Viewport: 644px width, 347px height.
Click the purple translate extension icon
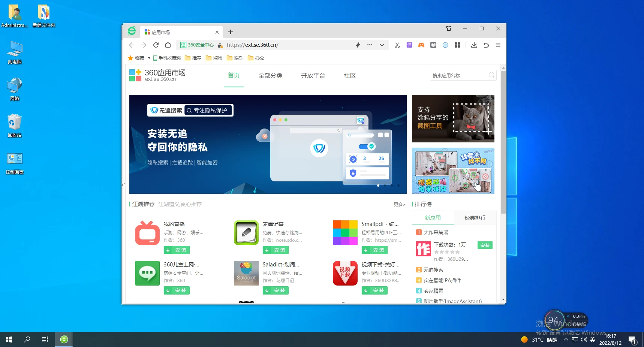(x=409, y=45)
